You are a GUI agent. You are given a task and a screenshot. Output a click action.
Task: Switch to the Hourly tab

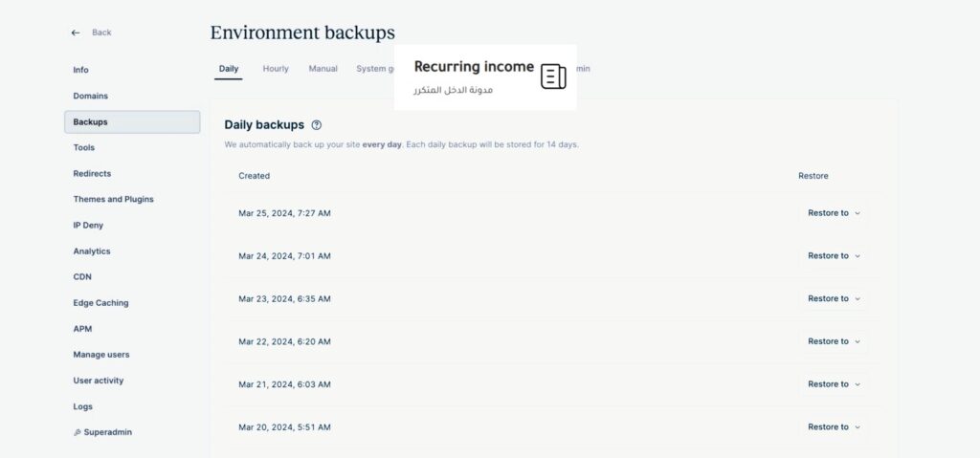click(x=276, y=69)
